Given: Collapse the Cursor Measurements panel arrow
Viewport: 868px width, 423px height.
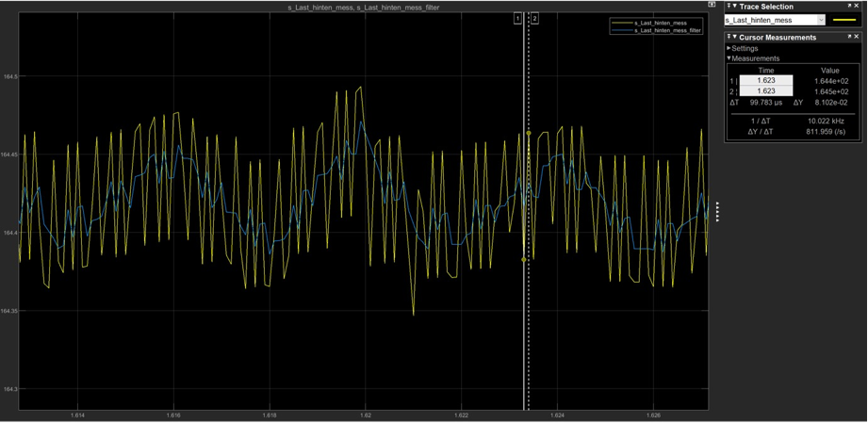Looking at the screenshot, I should click(x=733, y=38).
